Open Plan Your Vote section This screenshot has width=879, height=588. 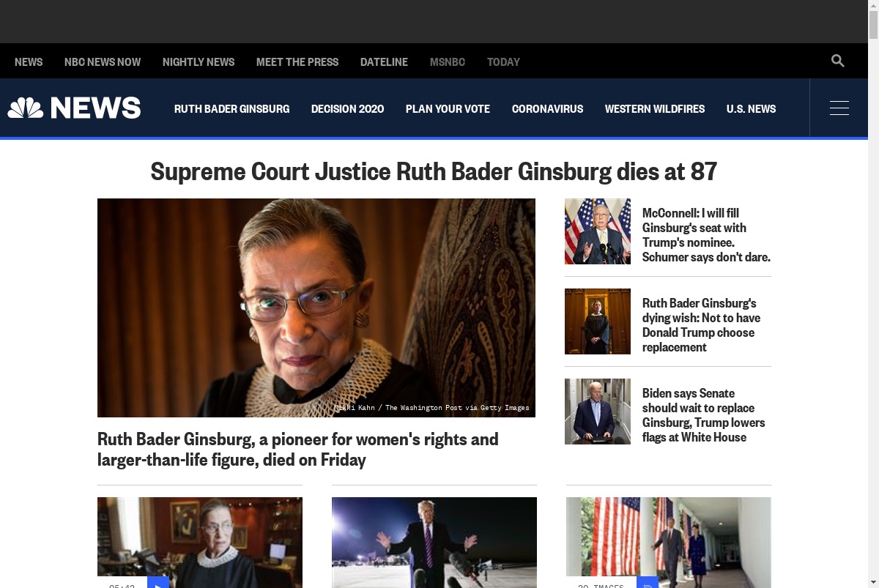pyautogui.click(x=448, y=108)
